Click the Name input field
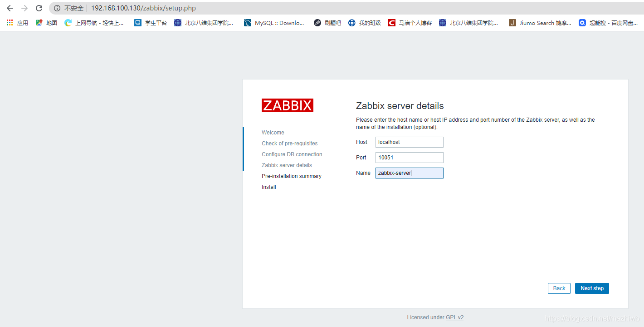The height and width of the screenshot is (327, 644). click(410, 173)
